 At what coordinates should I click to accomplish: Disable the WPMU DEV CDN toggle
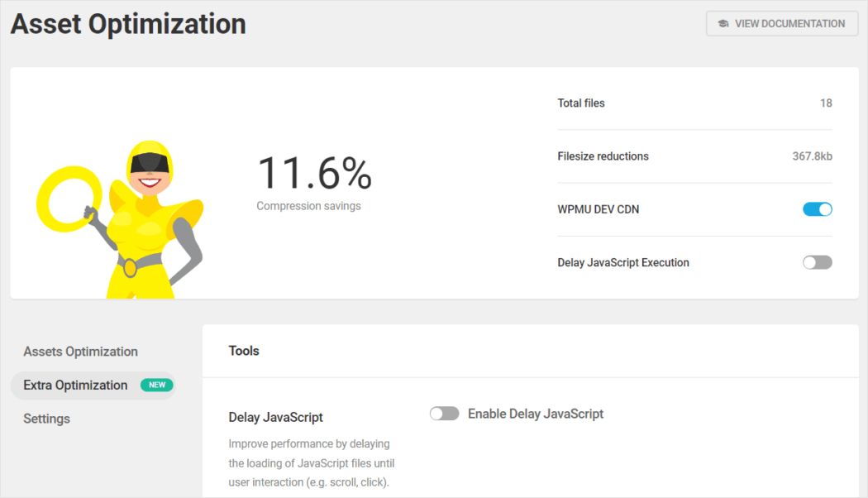[x=817, y=209]
